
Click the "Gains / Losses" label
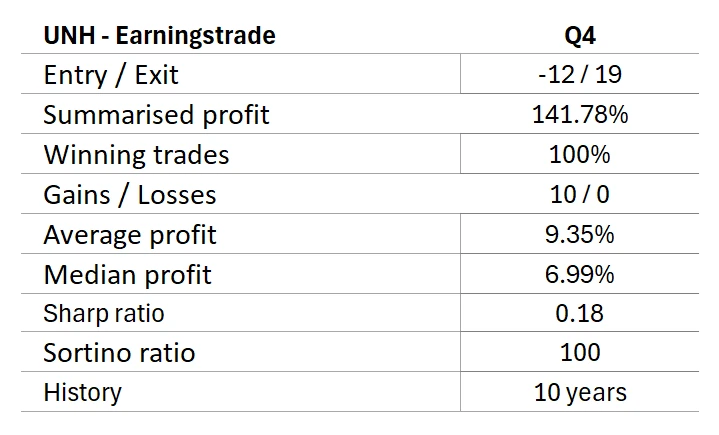tap(130, 195)
